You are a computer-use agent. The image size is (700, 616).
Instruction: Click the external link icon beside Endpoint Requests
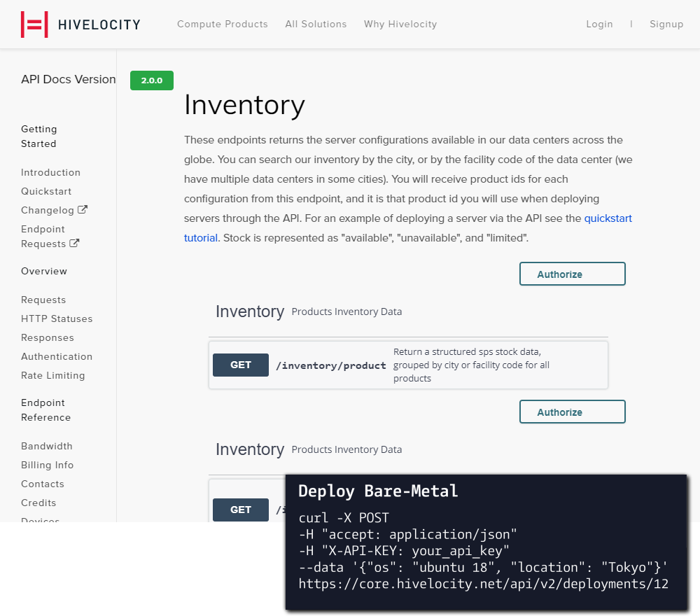coord(75,244)
